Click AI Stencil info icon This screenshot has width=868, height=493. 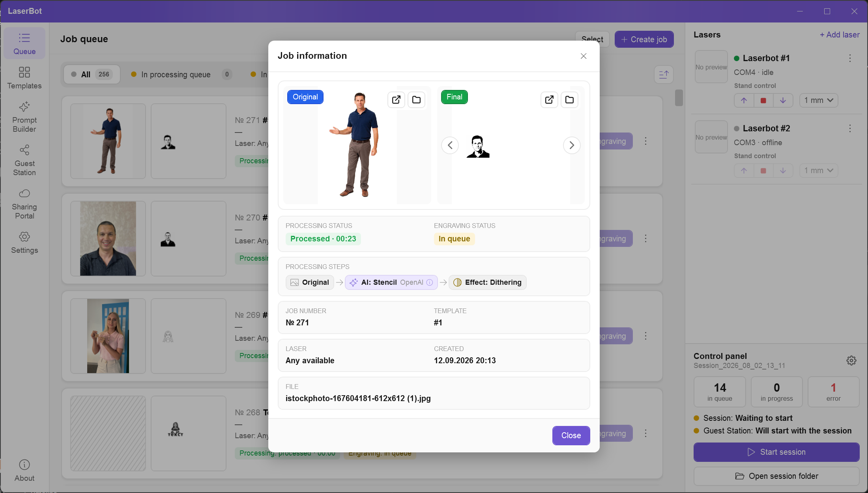pos(430,282)
